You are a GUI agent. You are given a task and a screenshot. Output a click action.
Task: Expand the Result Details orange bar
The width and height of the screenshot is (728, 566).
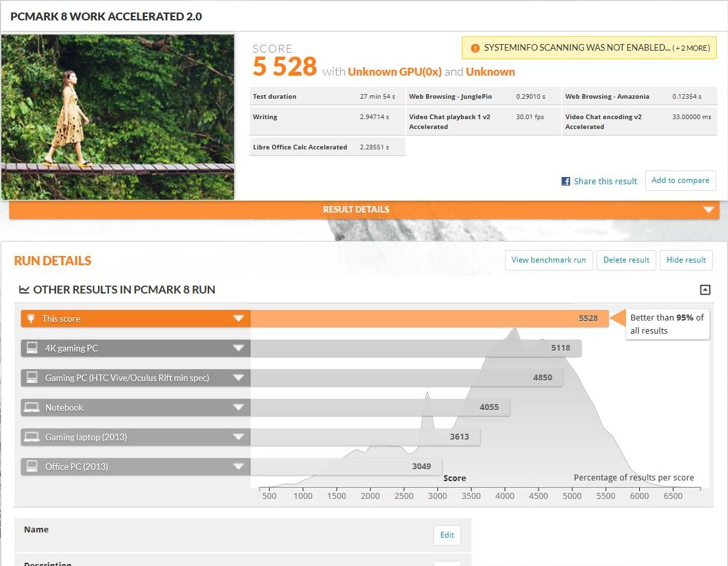pos(708,210)
